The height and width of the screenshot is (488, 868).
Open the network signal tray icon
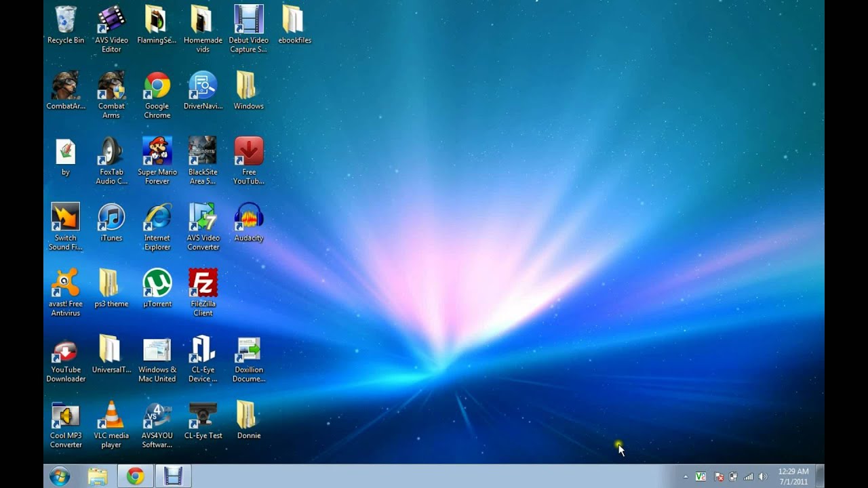749,476
